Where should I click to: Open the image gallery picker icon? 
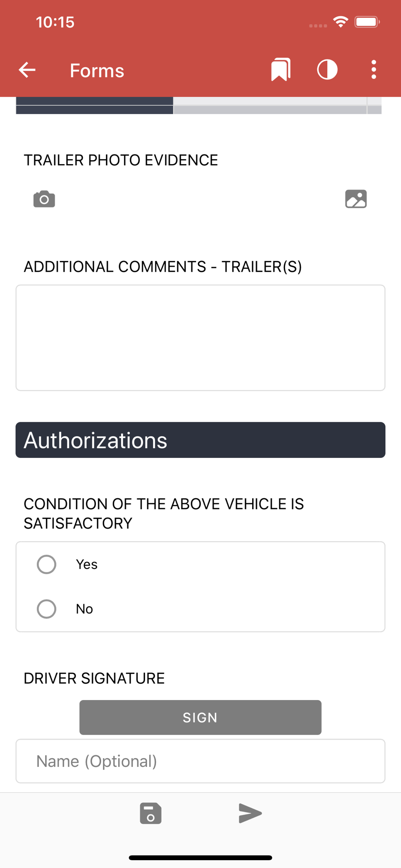point(356,199)
